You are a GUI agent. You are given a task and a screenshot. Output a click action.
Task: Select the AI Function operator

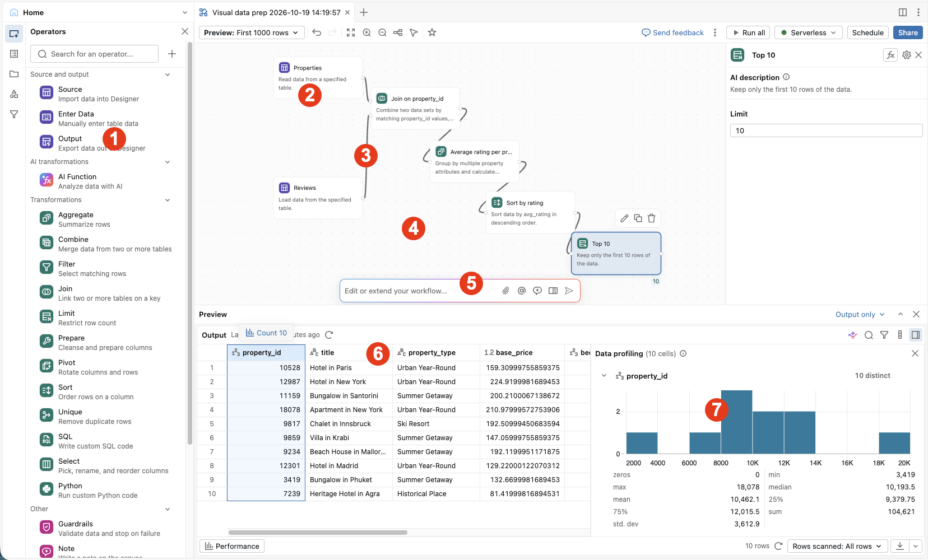(x=105, y=181)
